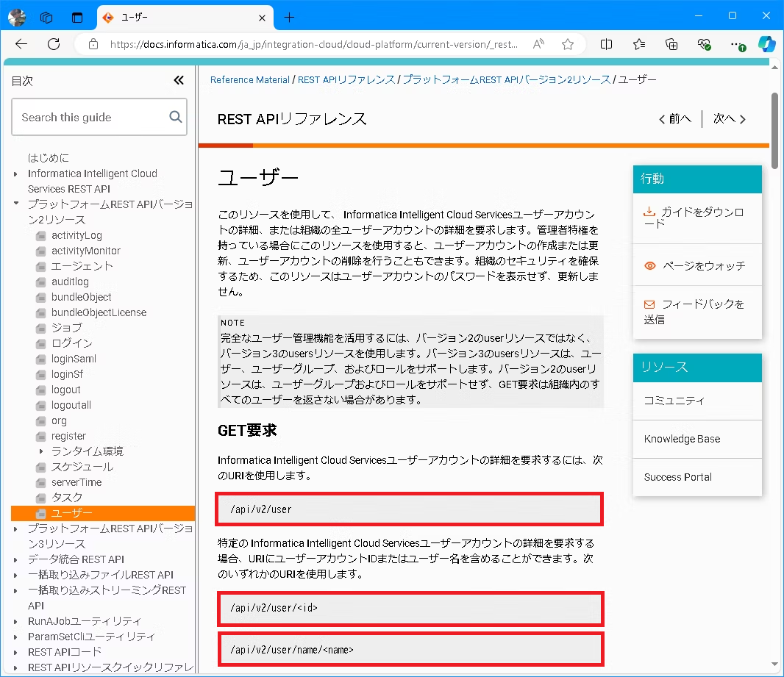This screenshot has width=784, height=677.
Task: Go to next page via 次へ
Action: pos(730,119)
